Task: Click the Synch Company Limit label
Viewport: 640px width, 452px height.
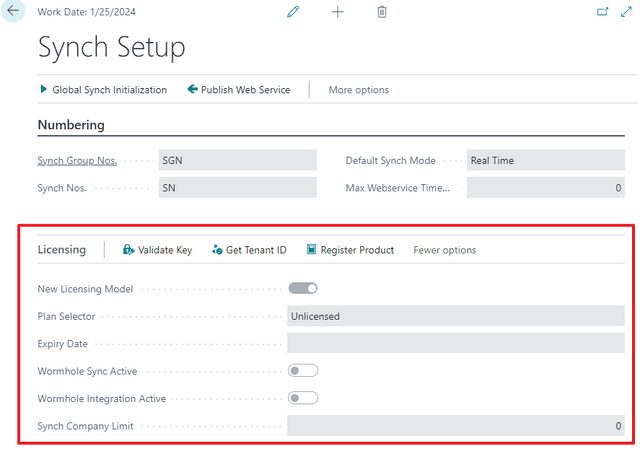Action: tap(85, 426)
